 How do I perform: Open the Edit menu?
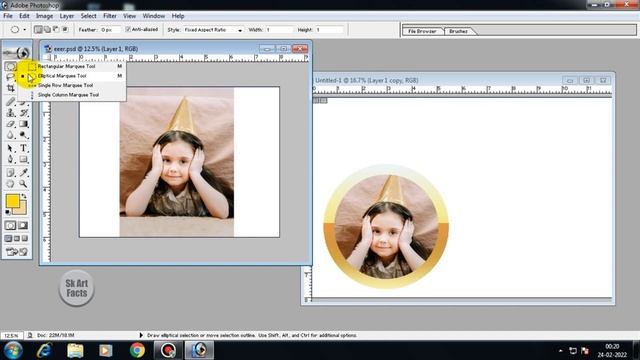coord(24,16)
